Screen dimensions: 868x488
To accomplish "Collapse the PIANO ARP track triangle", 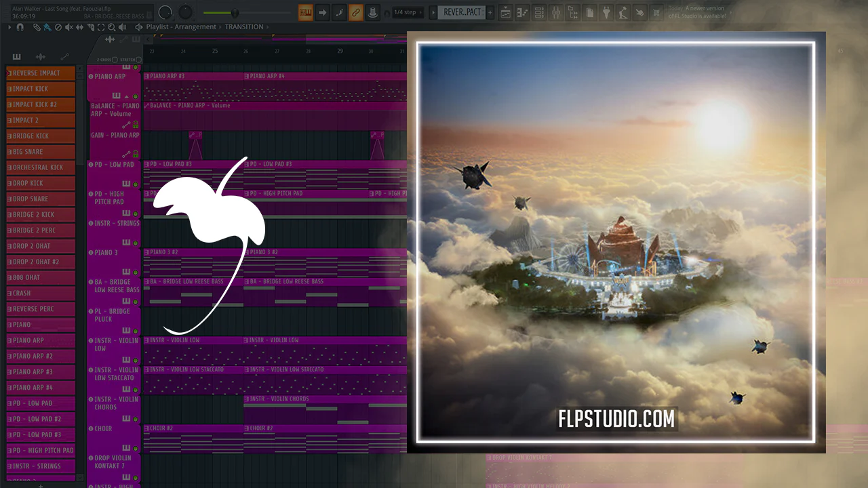I will point(126,97).
